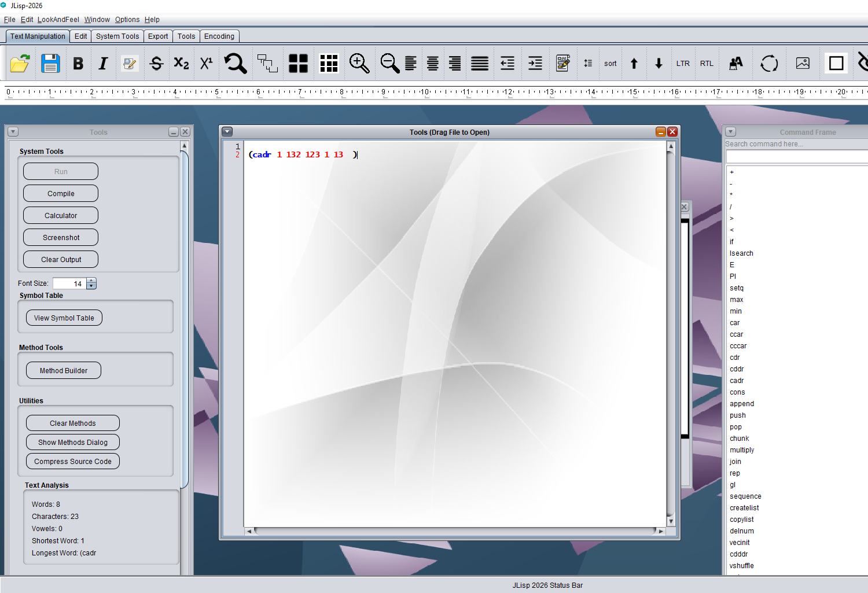868x593 pixels.
Task: Select the increase indent icon
Action: [535, 63]
